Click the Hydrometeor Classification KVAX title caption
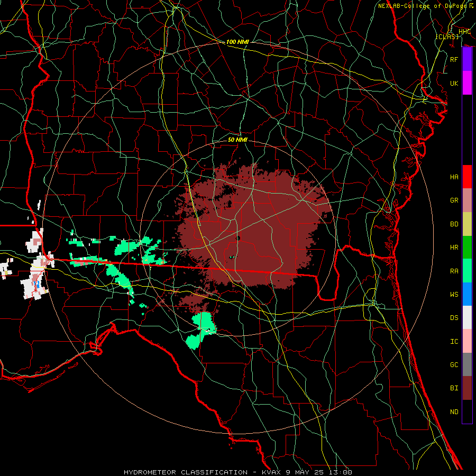Viewport: 476px width, 476px height. pyautogui.click(x=237, y=472)
